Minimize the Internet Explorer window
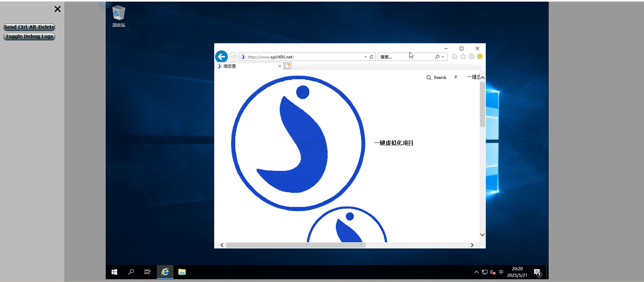 pos(446,48)
